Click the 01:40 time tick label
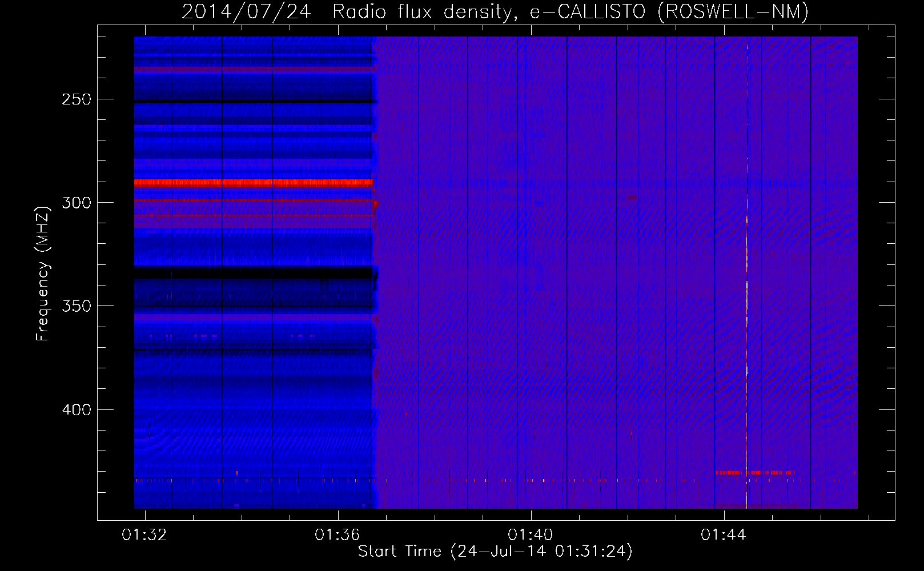 coord(531,534)
